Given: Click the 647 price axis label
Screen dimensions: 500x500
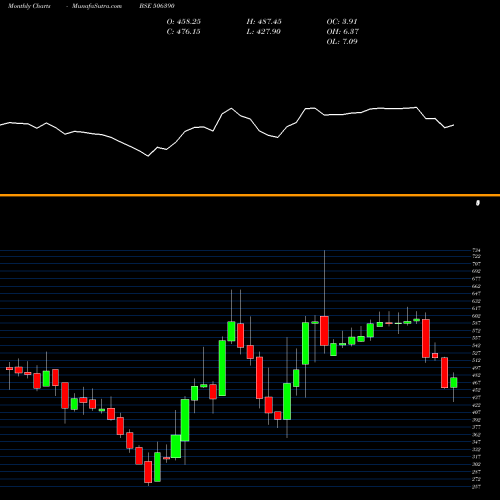Looking at the screenshot, I should coord(476,293).
